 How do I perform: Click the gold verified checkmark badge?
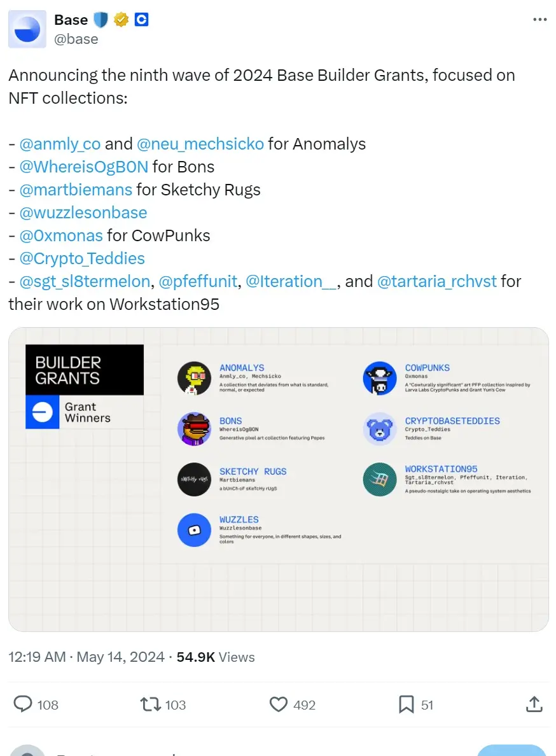click(121, 20)
